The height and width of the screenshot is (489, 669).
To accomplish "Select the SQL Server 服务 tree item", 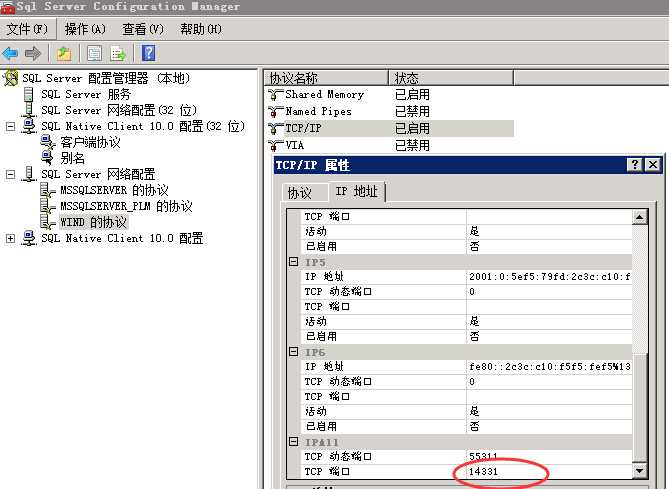I will point(86,94).
